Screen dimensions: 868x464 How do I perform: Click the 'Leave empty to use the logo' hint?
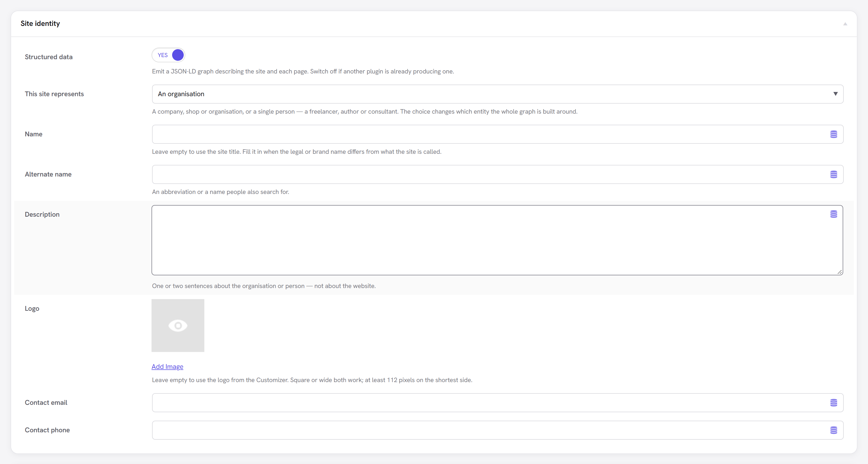point(312,380)
